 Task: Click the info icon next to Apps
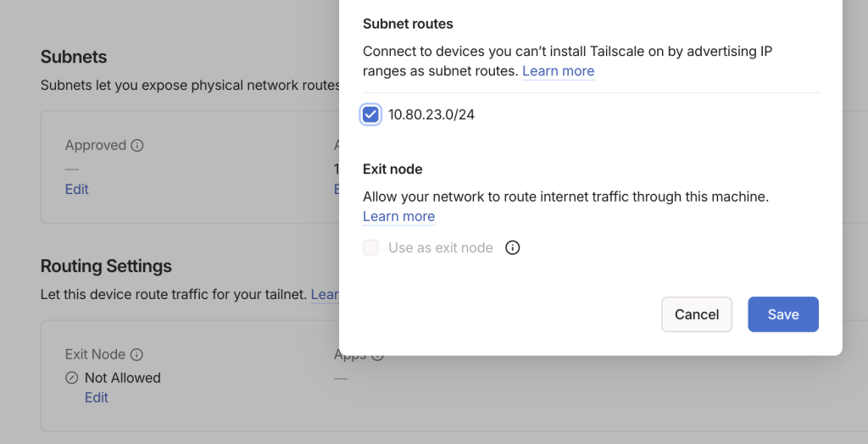[378, 356]
